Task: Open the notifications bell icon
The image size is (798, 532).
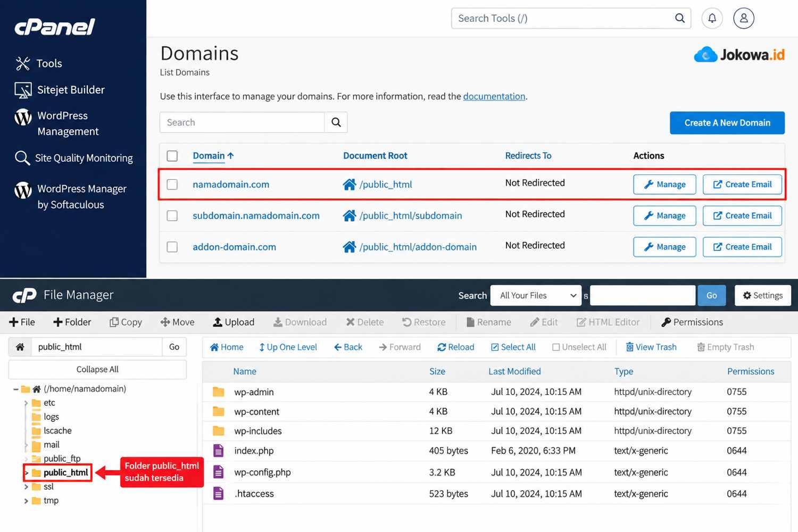Action: point(712,19)
